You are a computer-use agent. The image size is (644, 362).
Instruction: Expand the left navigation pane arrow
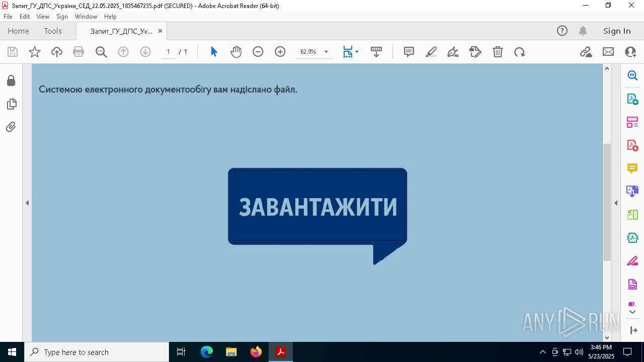[27, 203]
